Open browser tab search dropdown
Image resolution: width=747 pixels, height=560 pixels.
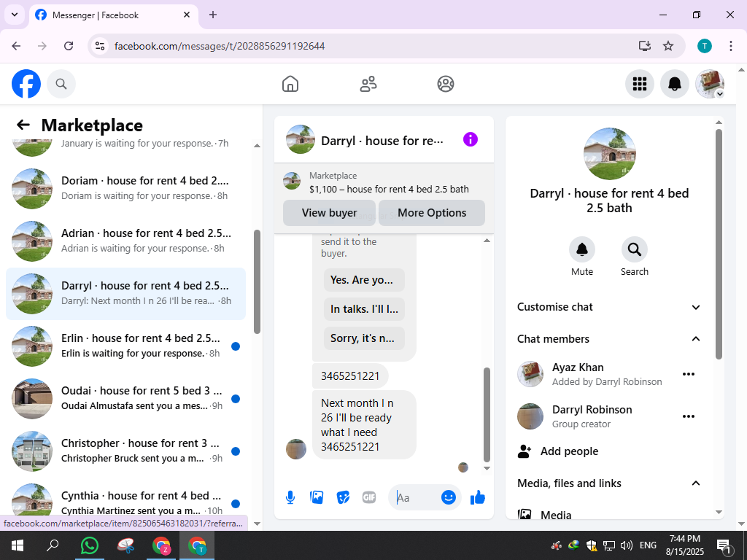tap(15, 15)
